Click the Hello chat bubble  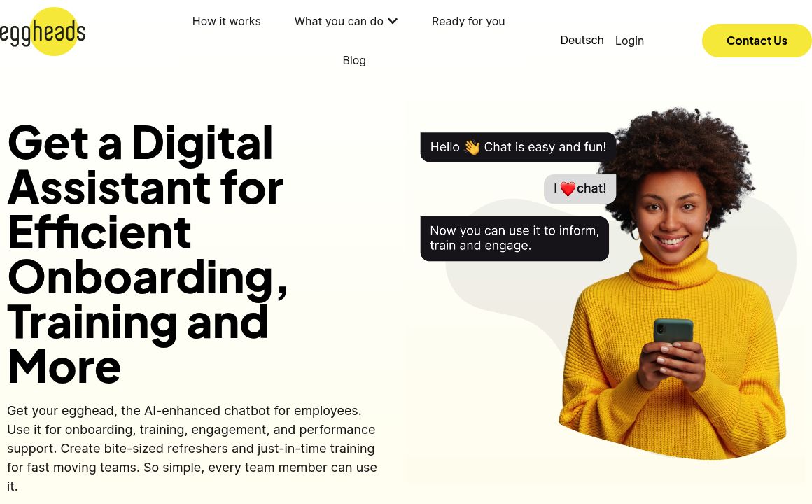[518, 147]
